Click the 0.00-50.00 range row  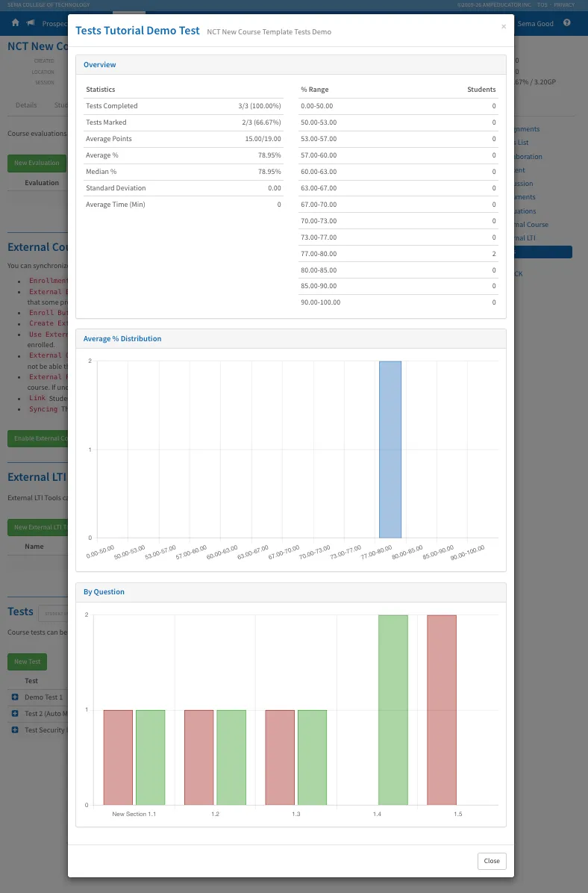[x=398, y=106]
